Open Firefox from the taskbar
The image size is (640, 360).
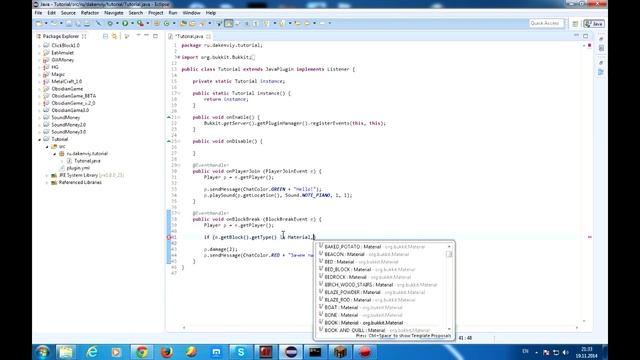tap(167, 352)
